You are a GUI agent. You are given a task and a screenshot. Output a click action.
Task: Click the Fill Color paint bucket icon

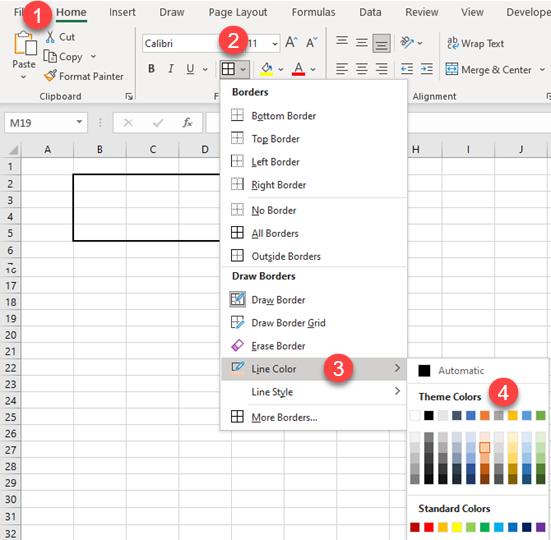click(x=267, y=69)
